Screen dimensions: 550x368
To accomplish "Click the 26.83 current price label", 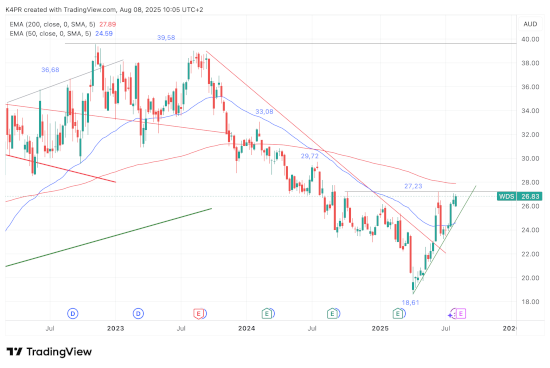I will click(530, 196).
